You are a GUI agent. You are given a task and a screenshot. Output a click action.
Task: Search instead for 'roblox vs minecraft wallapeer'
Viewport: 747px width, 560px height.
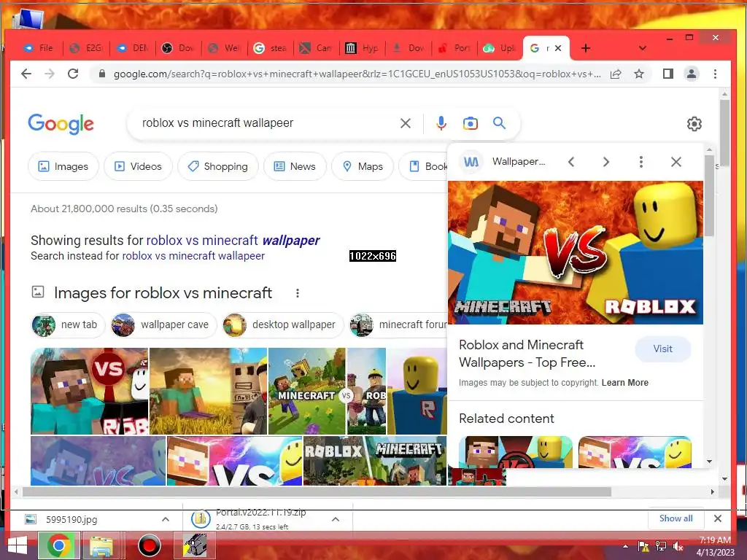tap(193, 256)
